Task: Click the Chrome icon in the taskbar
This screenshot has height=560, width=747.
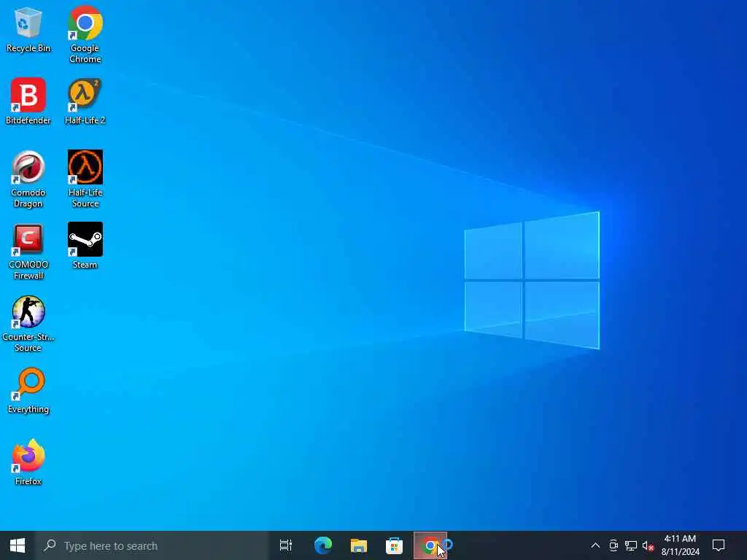Action: pos(430,545)
